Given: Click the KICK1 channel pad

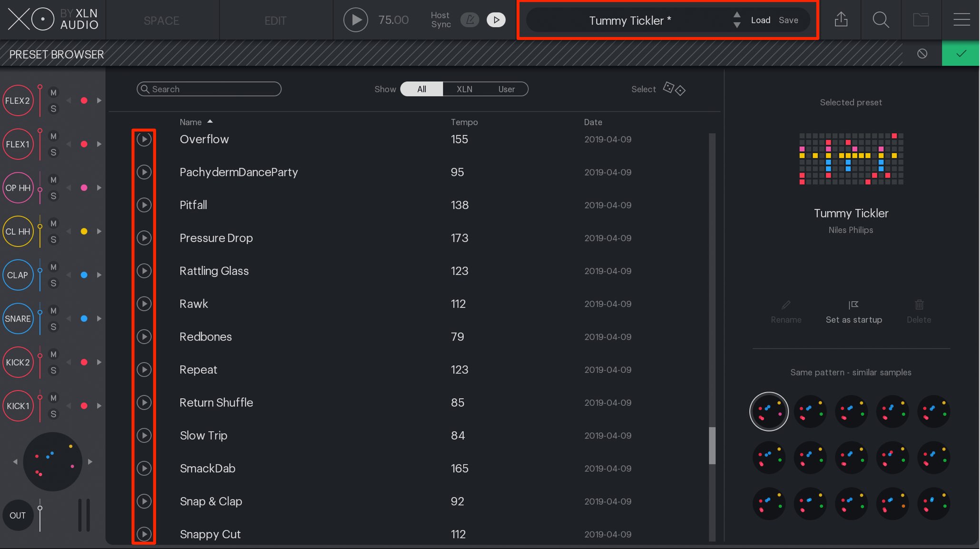Looking at the screenshot, I should 18,406.
